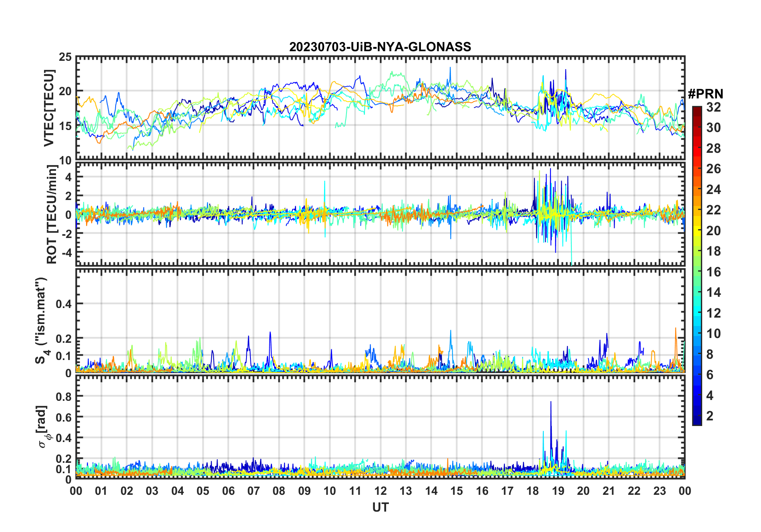Click colorbar tick label 16
761x532 pixels.
click(x=713, y=272)
